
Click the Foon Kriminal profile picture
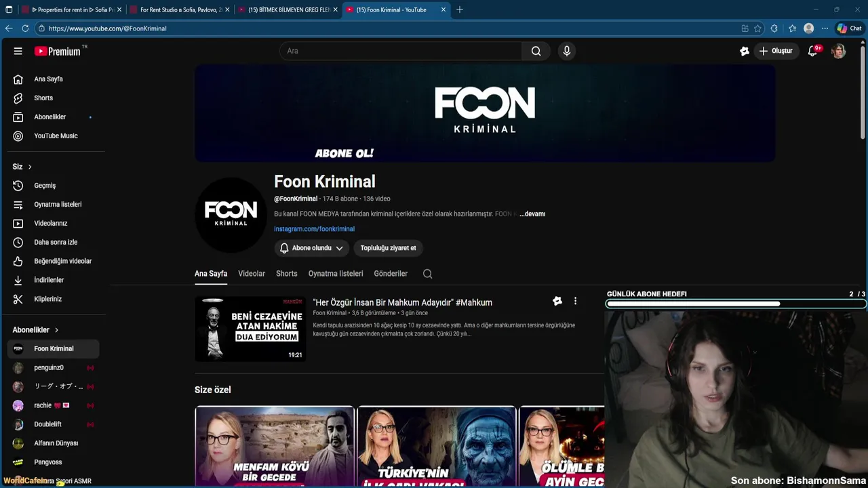[231, 215]
